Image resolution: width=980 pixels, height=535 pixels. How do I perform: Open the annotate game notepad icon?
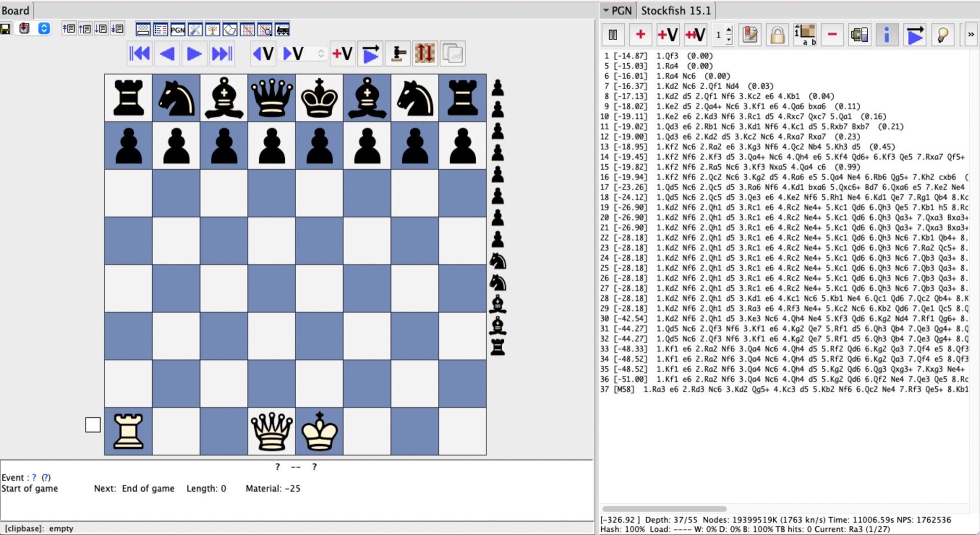tap(750, 35)
